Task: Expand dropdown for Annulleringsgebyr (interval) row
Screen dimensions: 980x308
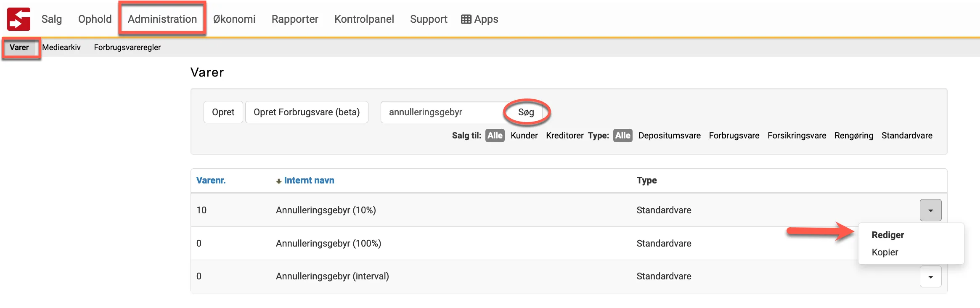Action: (930, 277)
